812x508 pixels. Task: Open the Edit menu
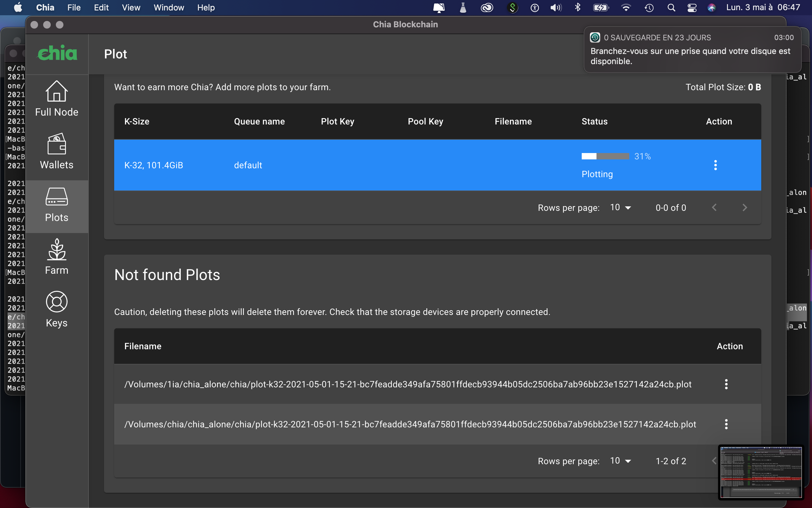101,7
